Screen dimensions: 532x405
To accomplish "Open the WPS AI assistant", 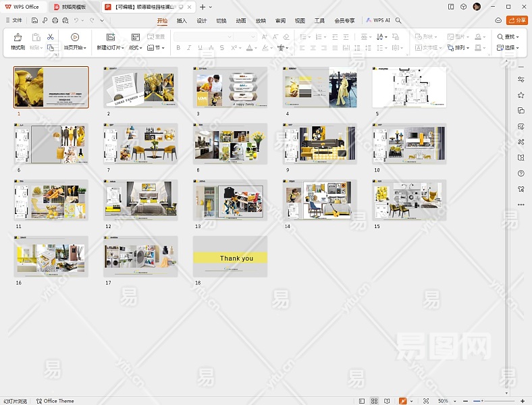I will click(x=378, y=20).
